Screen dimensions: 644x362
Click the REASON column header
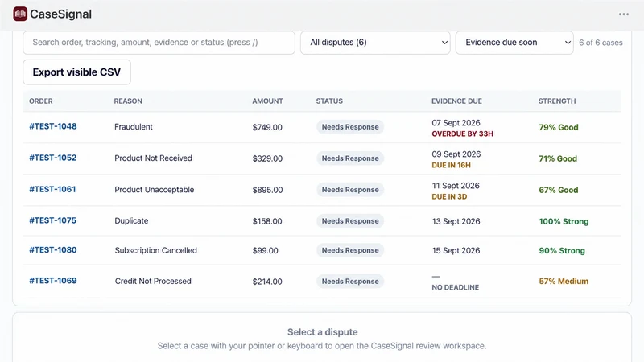point(128,101)
